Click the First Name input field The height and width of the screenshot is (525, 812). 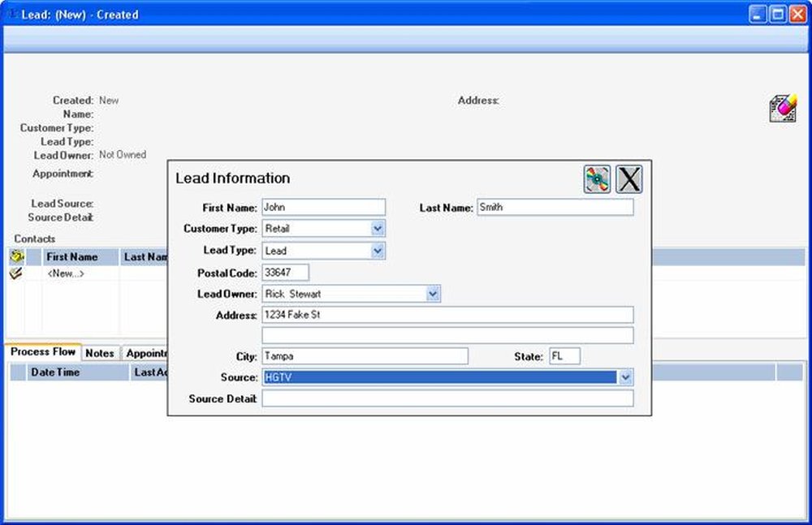click(x=324, y=207)
